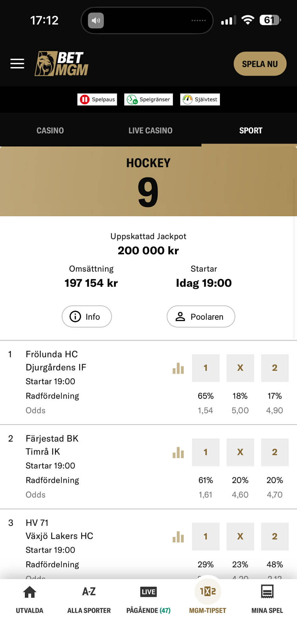Open the Poolaren button
The width and height of the screenshot is (297, 644).
click(201, 316)
